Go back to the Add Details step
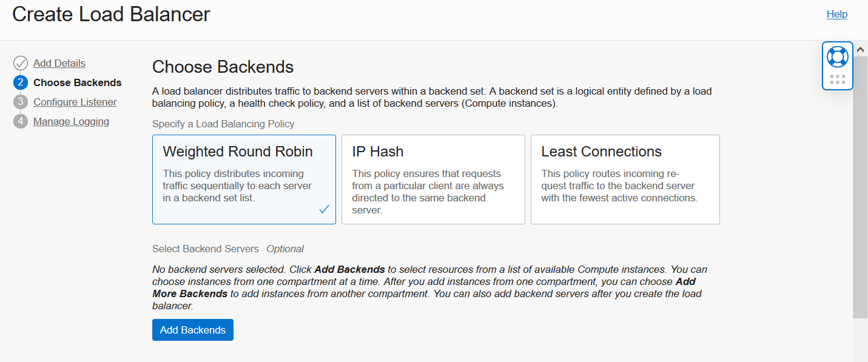868x362 pixels. pos(58,62)
